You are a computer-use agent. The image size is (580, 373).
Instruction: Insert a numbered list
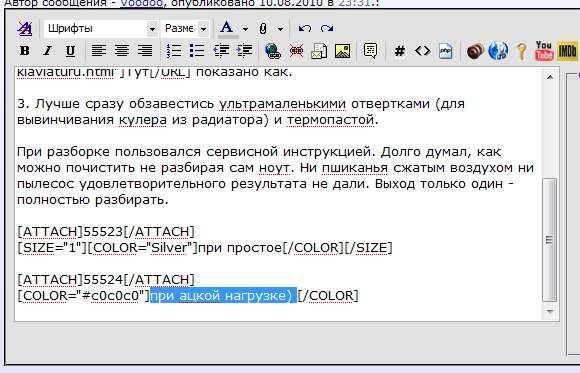point(174,51)
